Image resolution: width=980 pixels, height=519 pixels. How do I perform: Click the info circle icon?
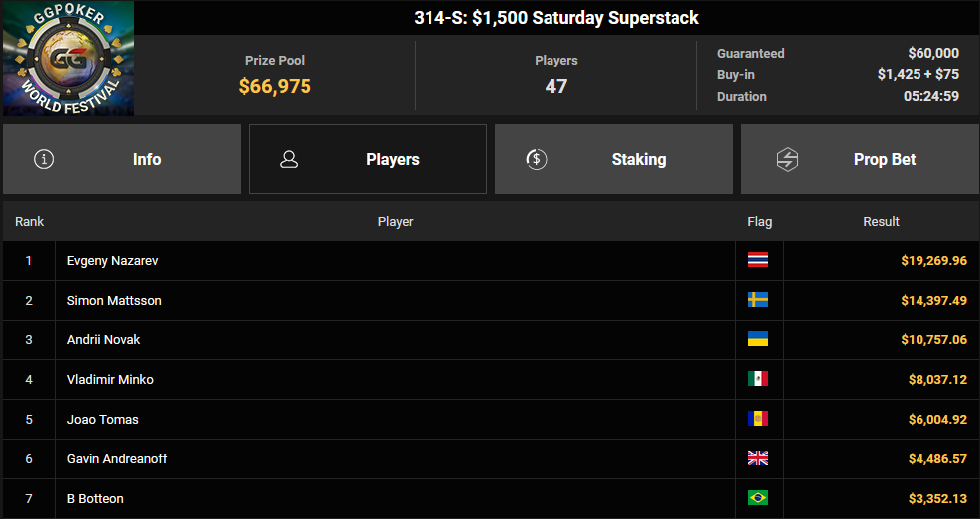[44, 159]
